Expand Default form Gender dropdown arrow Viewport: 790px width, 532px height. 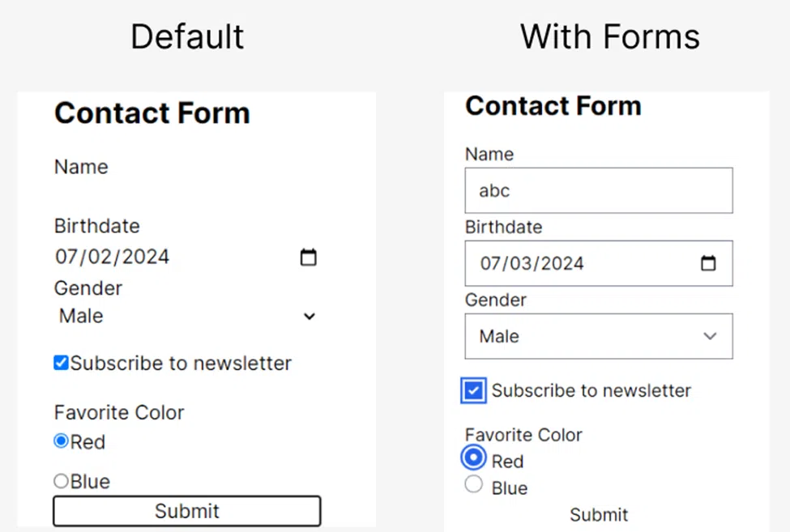[x=310, y=316]
